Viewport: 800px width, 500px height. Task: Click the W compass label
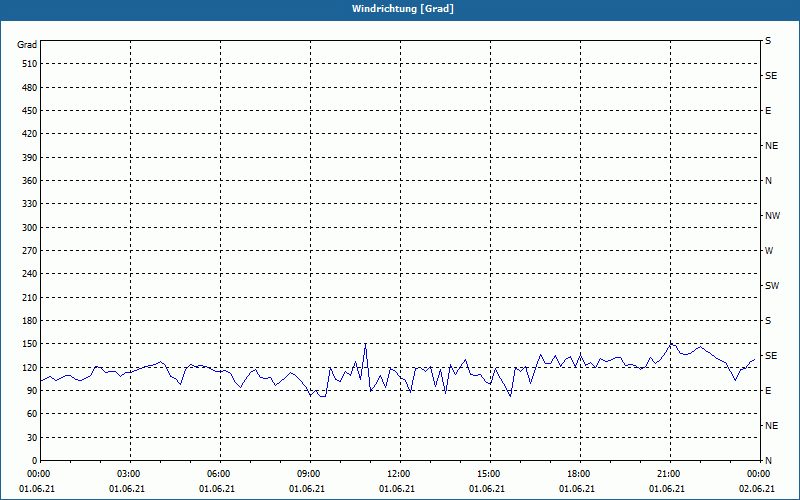[769, 251]
